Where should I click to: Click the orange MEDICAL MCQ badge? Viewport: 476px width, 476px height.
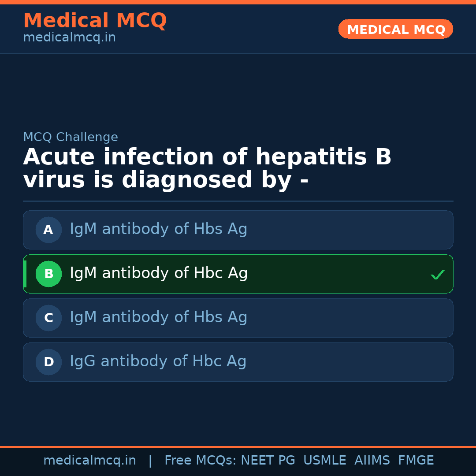click(x=395, y=30)
